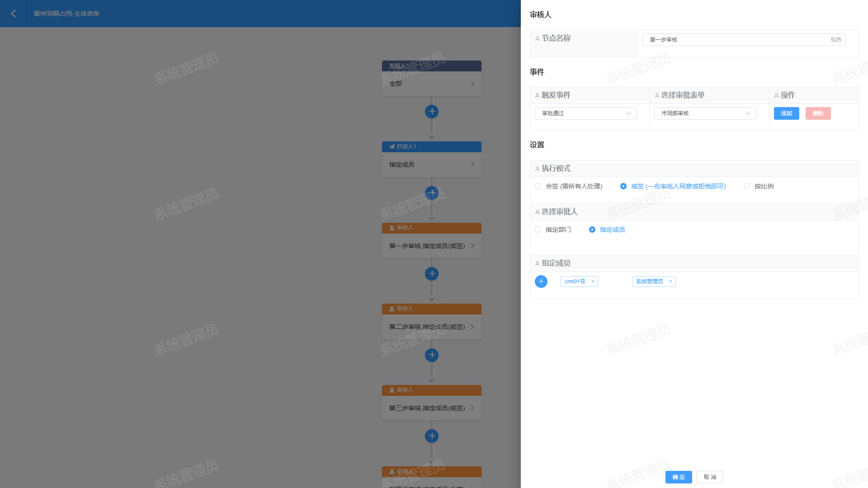Remove crm01号 member tag
This screenshot has width=868, height=488.
coord(593,282)
